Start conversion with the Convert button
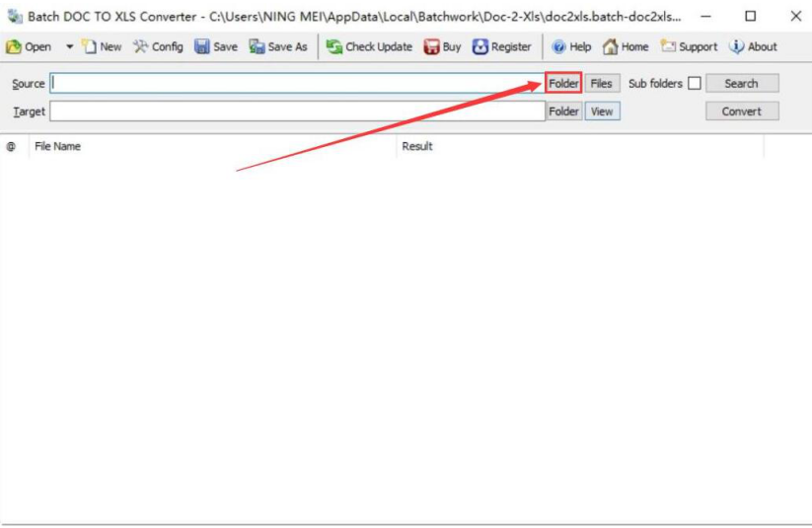This screenshot has width=812, height=528. click(742, 112)
